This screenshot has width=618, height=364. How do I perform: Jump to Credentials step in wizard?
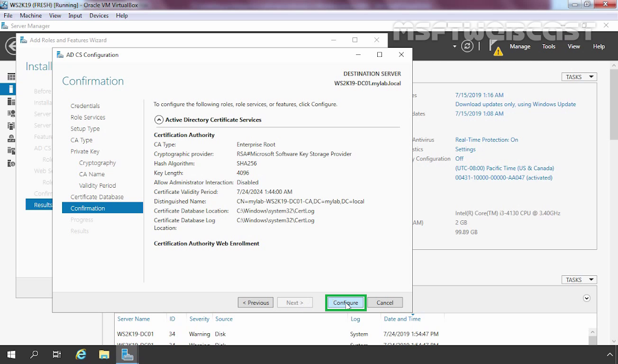(x=85, y=106)
